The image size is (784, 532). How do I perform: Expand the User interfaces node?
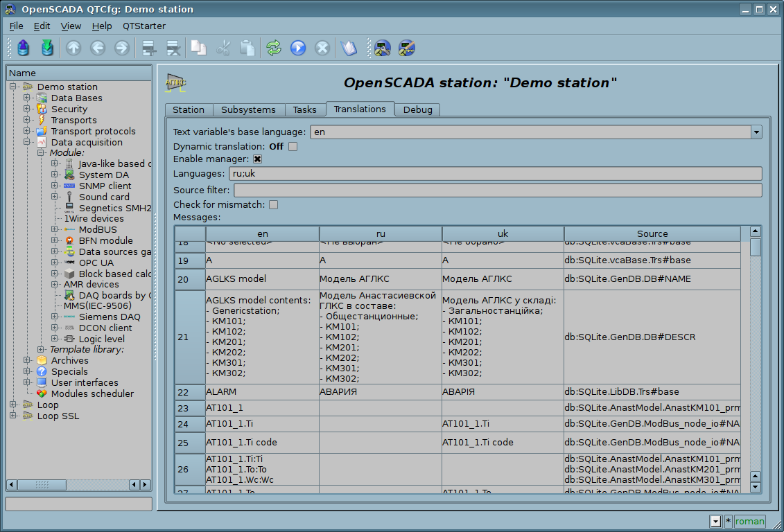(x=27, y=382)
